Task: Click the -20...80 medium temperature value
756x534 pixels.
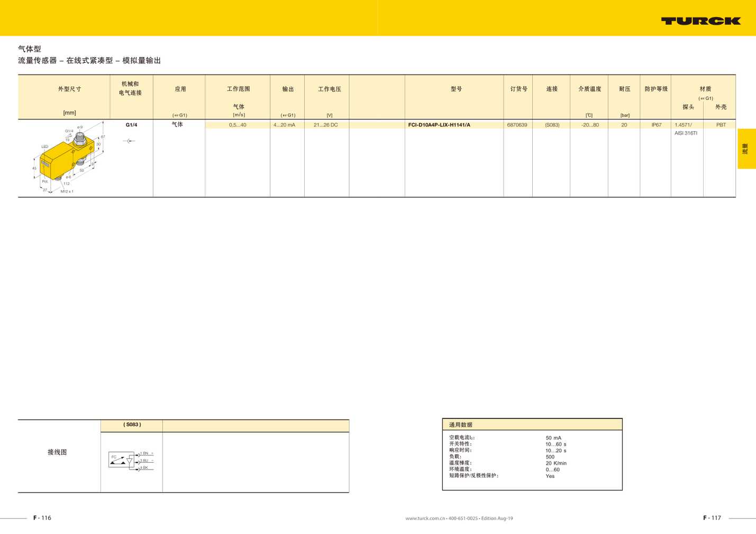Action: click(x=590, y=125)
